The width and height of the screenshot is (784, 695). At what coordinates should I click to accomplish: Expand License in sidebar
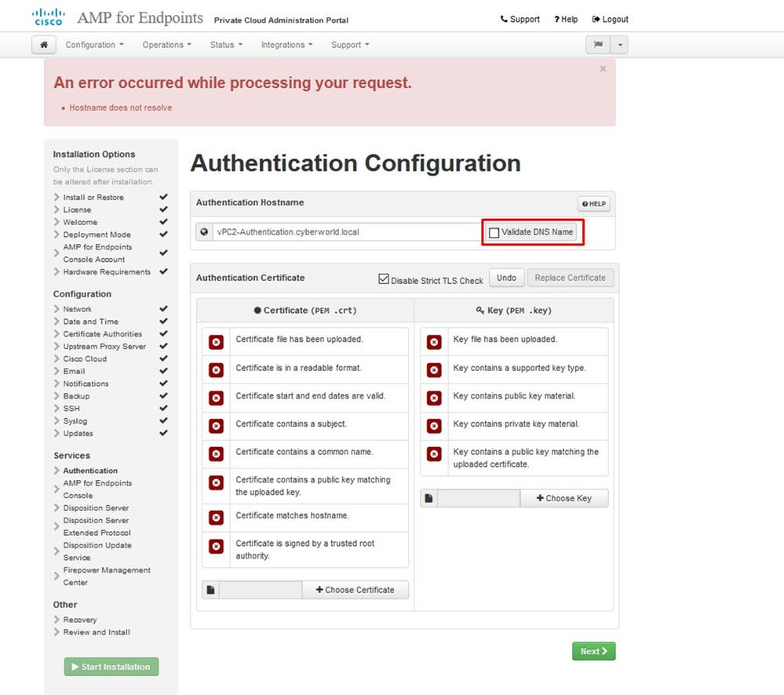point(77,209)
